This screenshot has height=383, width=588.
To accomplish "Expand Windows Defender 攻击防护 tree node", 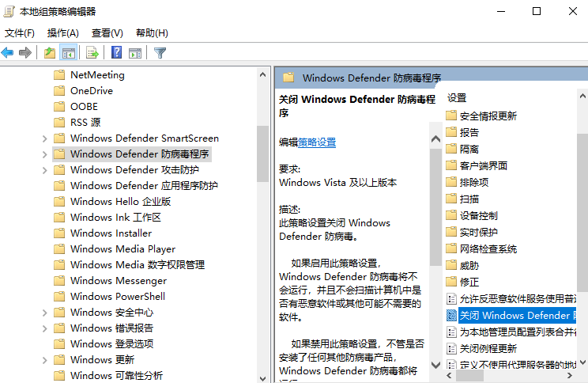I will 44,170.
